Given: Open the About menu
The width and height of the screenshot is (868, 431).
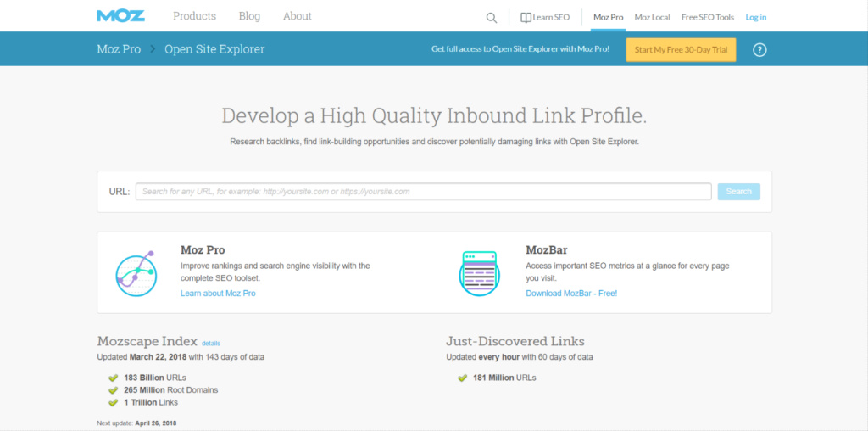Looking at the screenshot, I should point(298,16).
